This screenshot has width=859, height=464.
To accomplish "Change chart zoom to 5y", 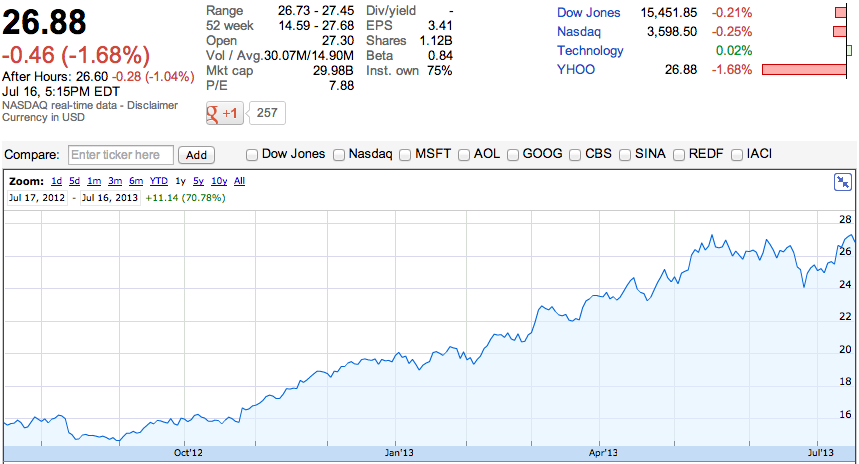I will tap(198, 181).
